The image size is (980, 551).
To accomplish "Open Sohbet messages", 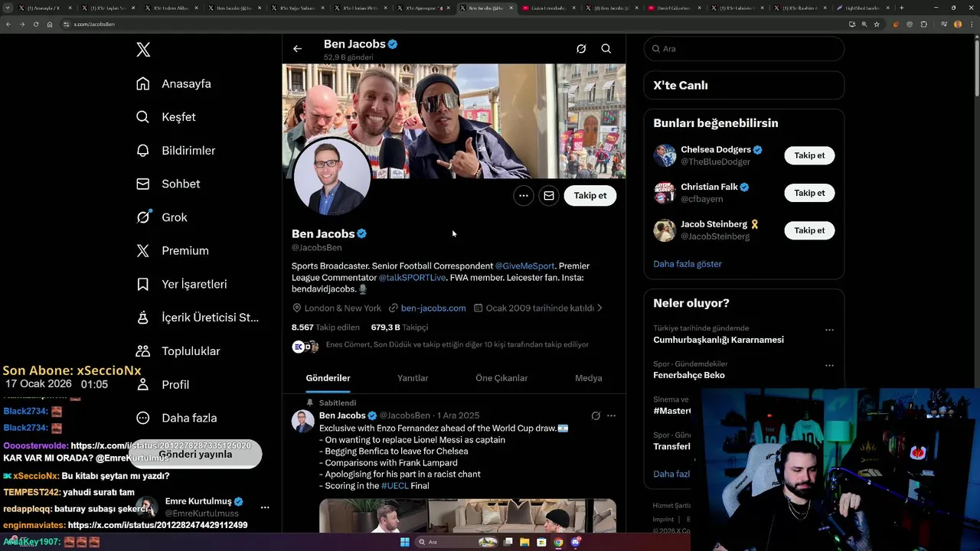I will pos(168,184).
